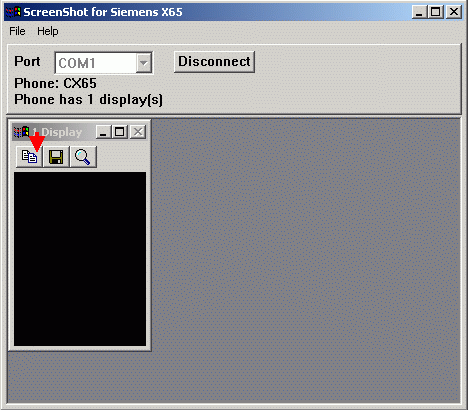Screen dimensions: 468x410
Task: Expand the COM1 port dropdown
Action: [x=144, y=63]
